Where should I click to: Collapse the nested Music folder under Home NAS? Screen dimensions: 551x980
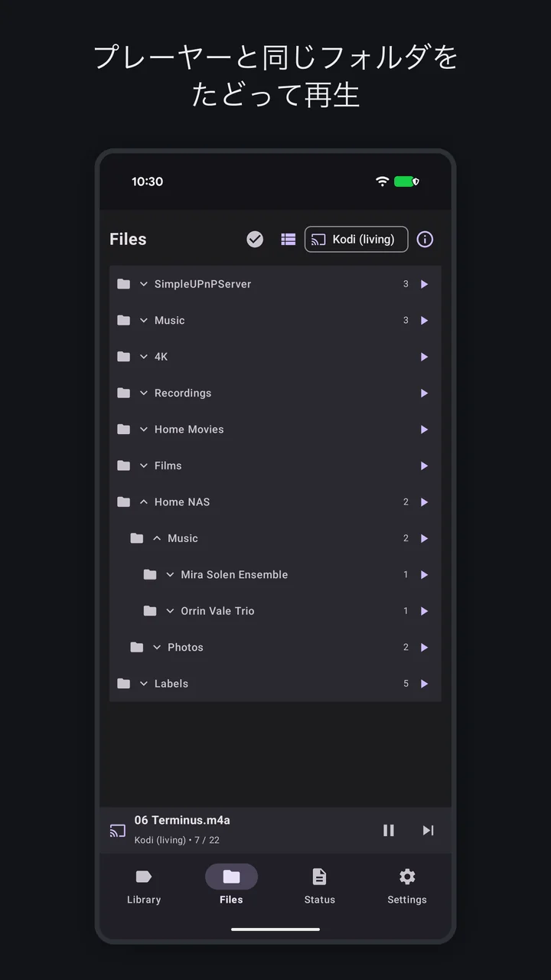(x=157, y=538)
